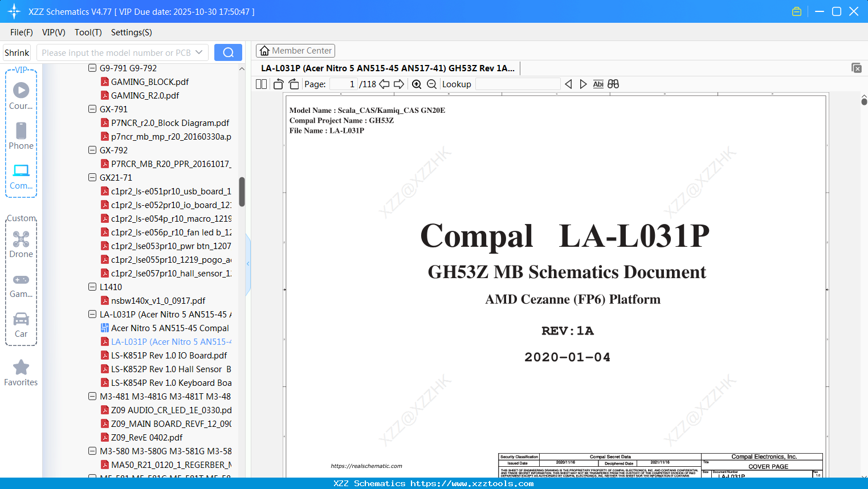Open P7NCR_r2.0_Block Diagram.pdf
Viewport: 868px width, 489px height.
pos(165,123)
